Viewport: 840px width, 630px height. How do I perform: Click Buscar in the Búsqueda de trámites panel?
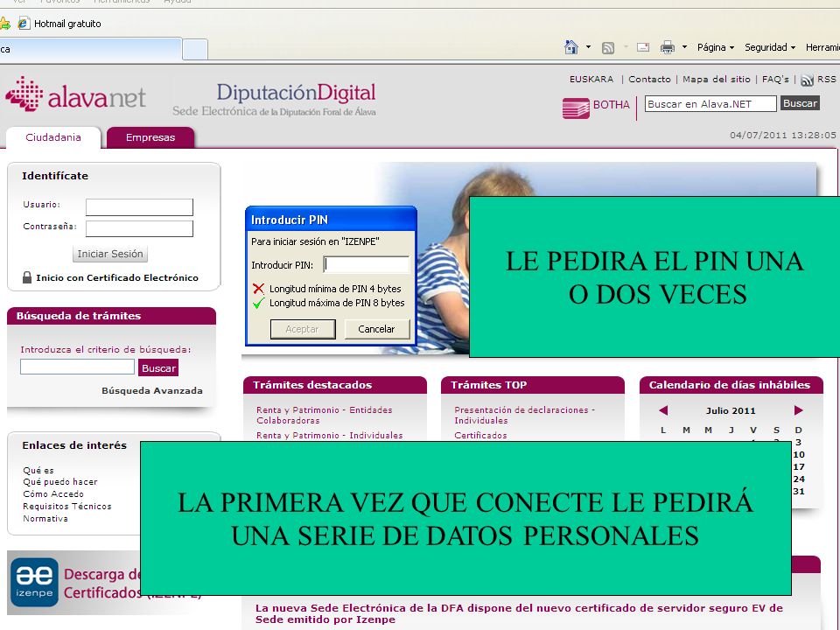coord(158,368)
